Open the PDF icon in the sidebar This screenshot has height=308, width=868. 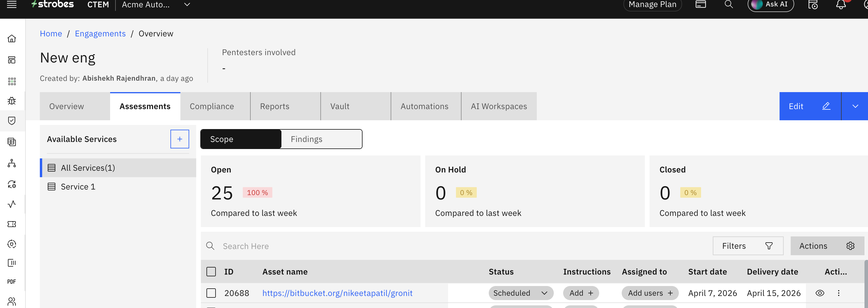pyautogui.click(x=12, y=282)
